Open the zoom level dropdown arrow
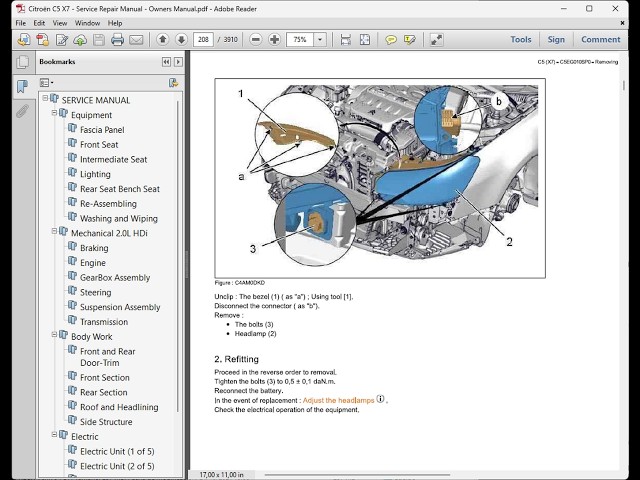Image resolution: width=640 pixels, height=480 pixels. 320,40
